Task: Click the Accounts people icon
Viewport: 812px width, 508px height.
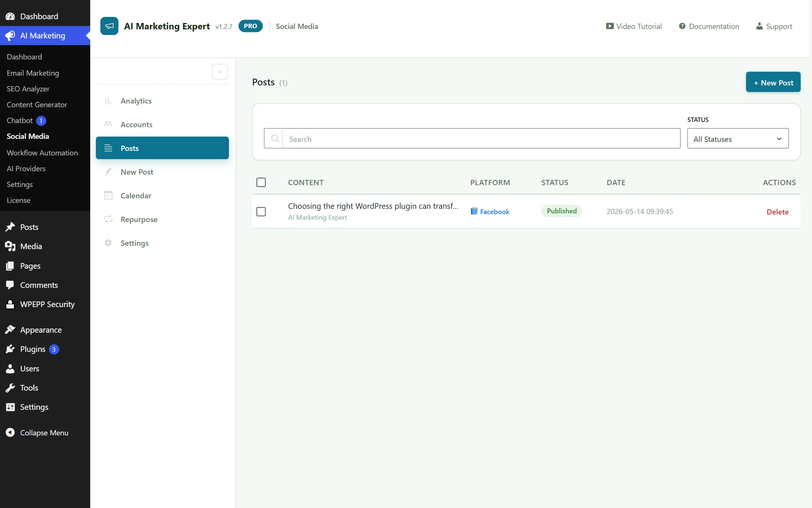Action: click(x=108, y=124)
